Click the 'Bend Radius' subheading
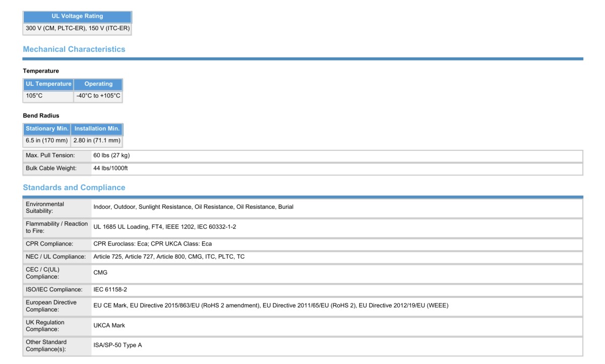The width and height of the screenshot is (605, 364). tap(41, 116)
